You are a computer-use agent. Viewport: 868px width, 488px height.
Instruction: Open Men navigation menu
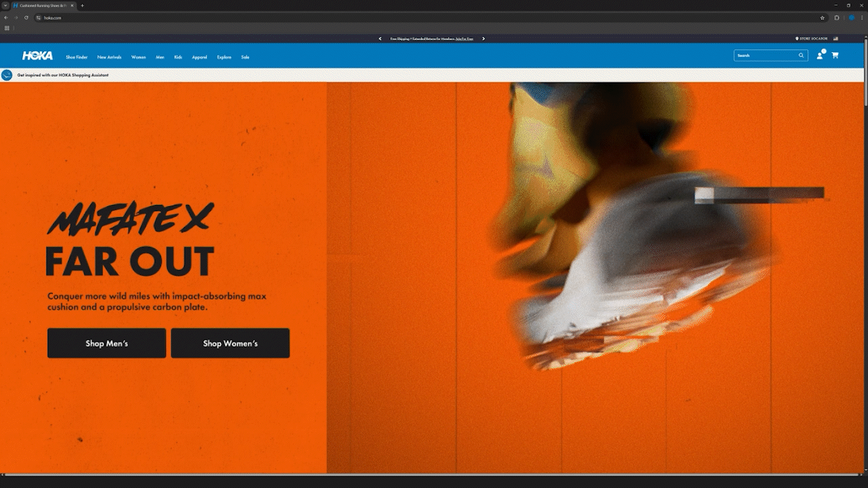coord(160,57)
